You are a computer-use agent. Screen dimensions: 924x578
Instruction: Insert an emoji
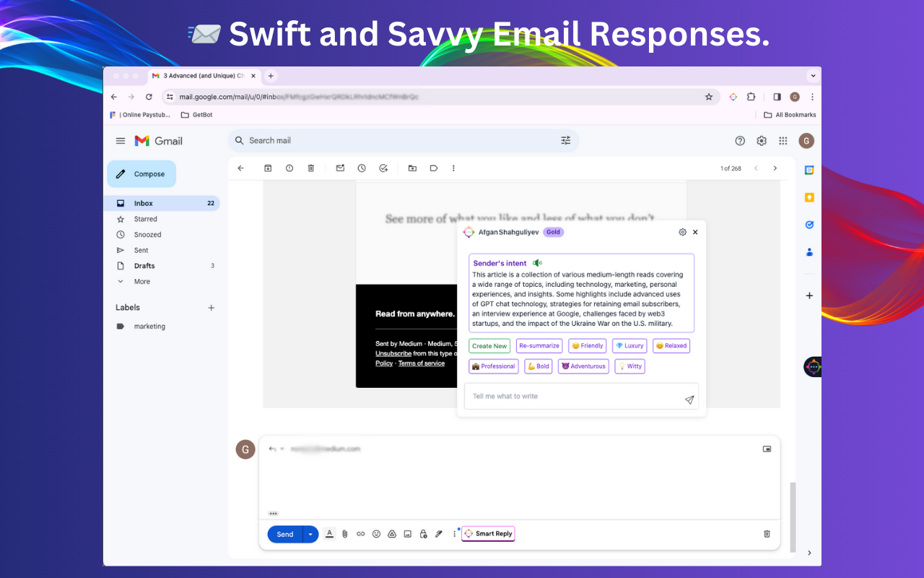tap(376, 534)
